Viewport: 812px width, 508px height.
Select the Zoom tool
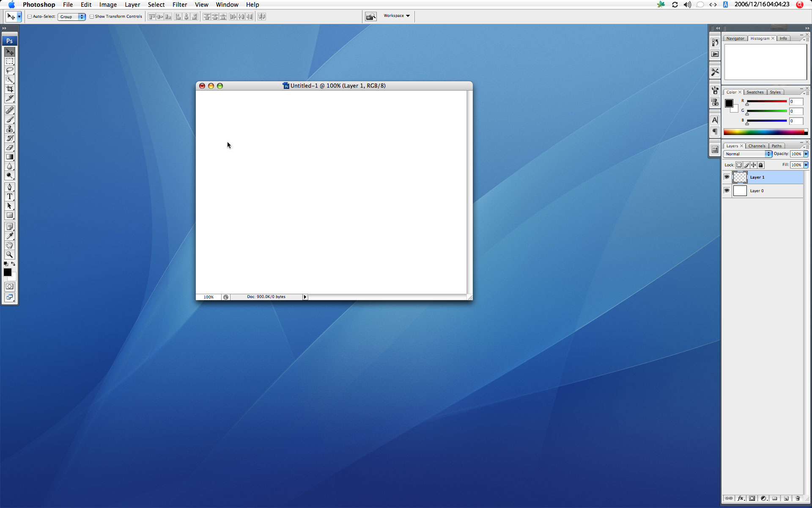coord(10,255)
